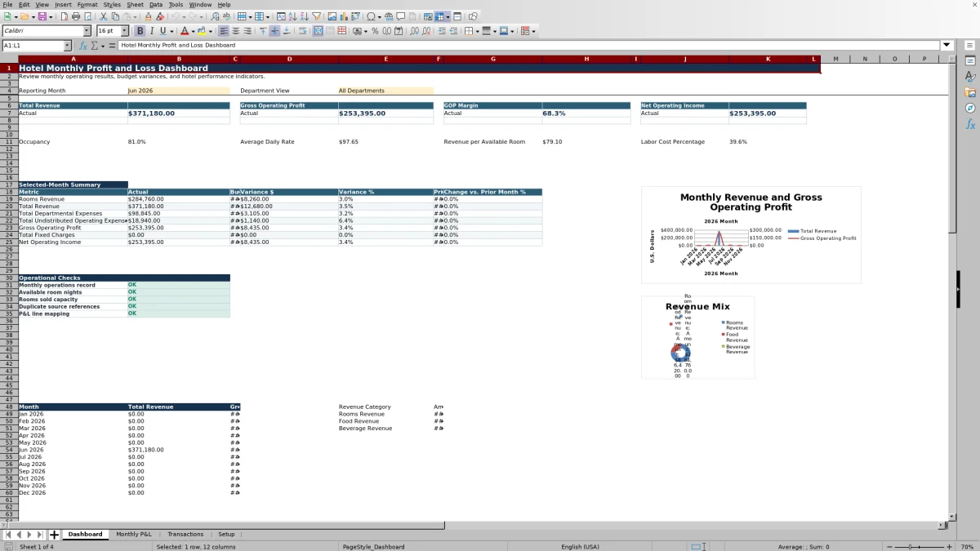Open Find and Replace icon
980x551 pixels.
pos(215,16)
